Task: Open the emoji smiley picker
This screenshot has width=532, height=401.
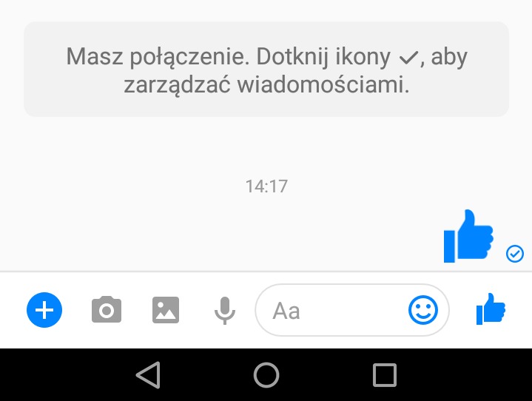Action: [x=423, y=310]
